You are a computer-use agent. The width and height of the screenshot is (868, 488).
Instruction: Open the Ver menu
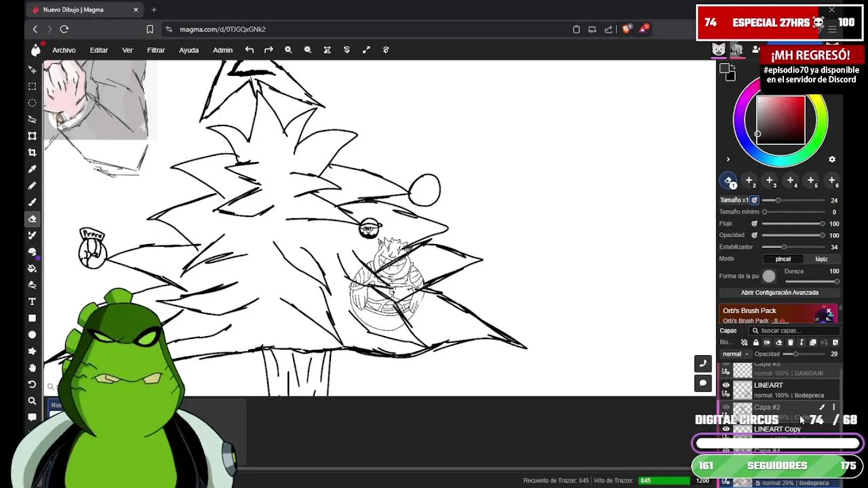(x=127, y=50)
